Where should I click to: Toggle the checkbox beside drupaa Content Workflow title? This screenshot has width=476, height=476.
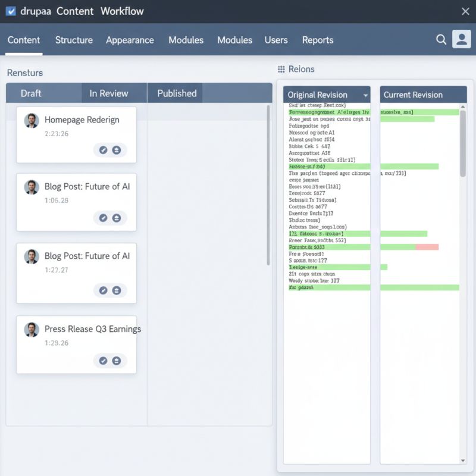[11, 11]
